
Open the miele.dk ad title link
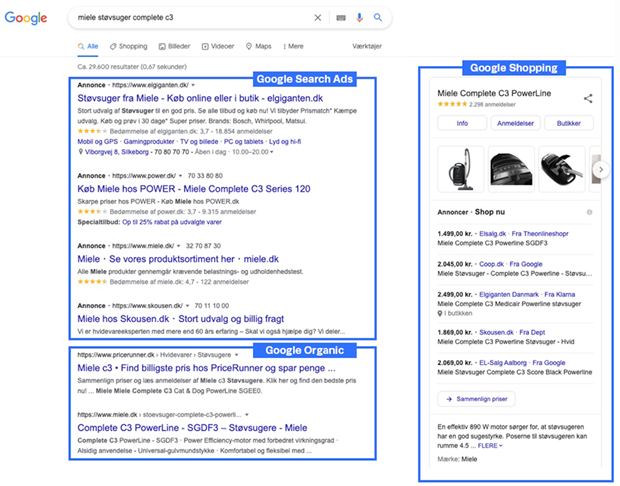[178, 259]
